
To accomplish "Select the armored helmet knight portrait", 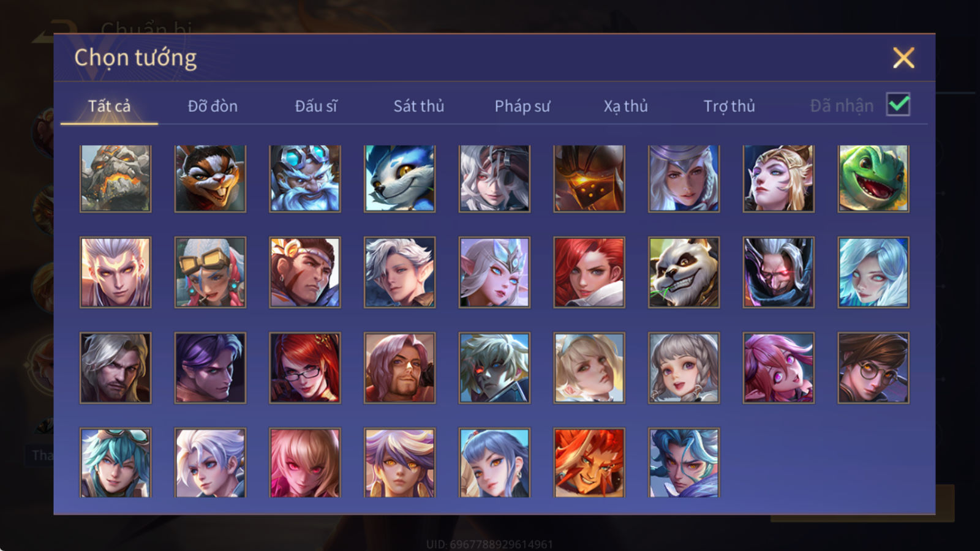I will click(x=589, y=178).
